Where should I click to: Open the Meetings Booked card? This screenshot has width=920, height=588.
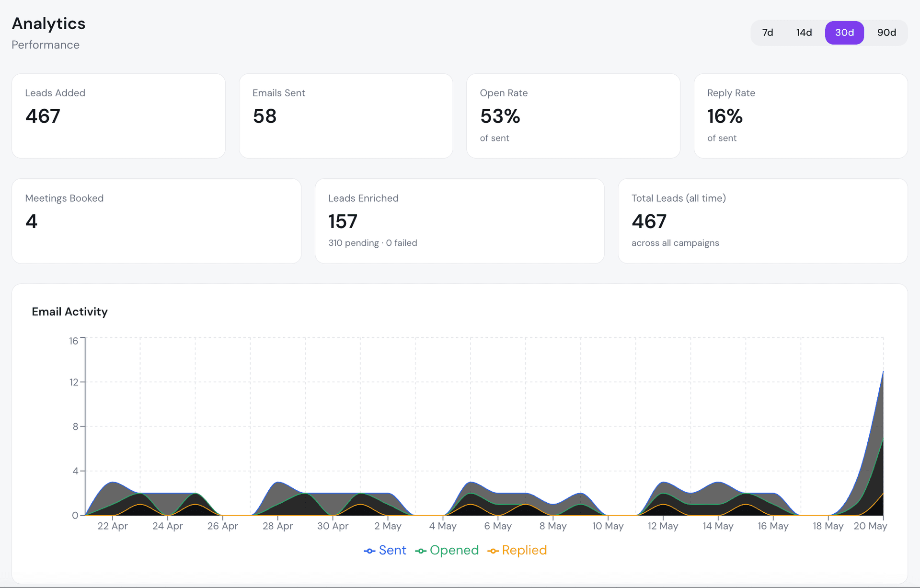tap(157, 221)
